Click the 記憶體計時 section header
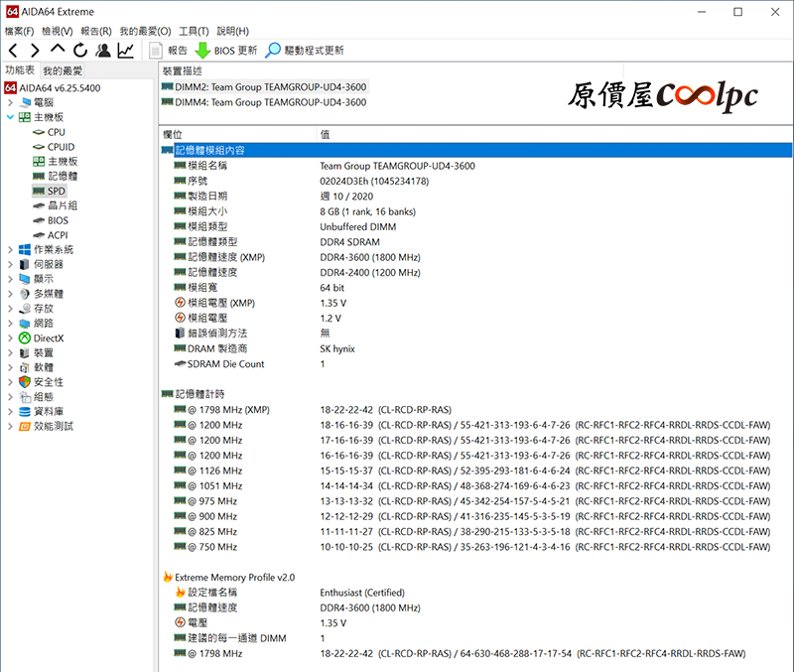Viewport: 794px width, 672px height. [193, 394]
